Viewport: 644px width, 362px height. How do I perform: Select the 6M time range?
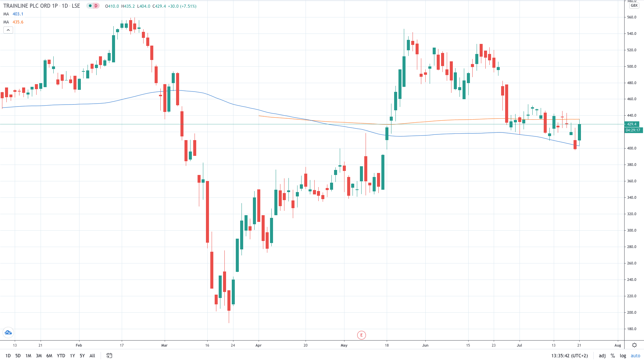pyautogui.click(x=49, y=356)
